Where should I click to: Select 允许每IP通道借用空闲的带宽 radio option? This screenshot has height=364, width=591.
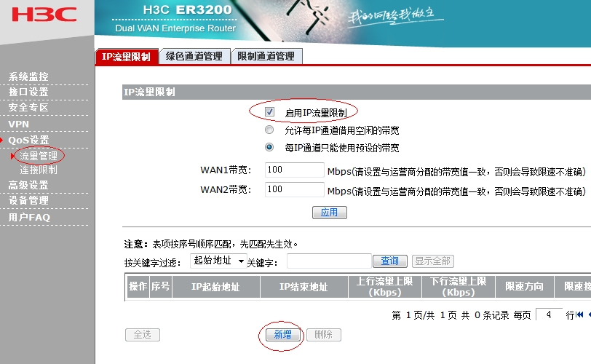point(270,130)
